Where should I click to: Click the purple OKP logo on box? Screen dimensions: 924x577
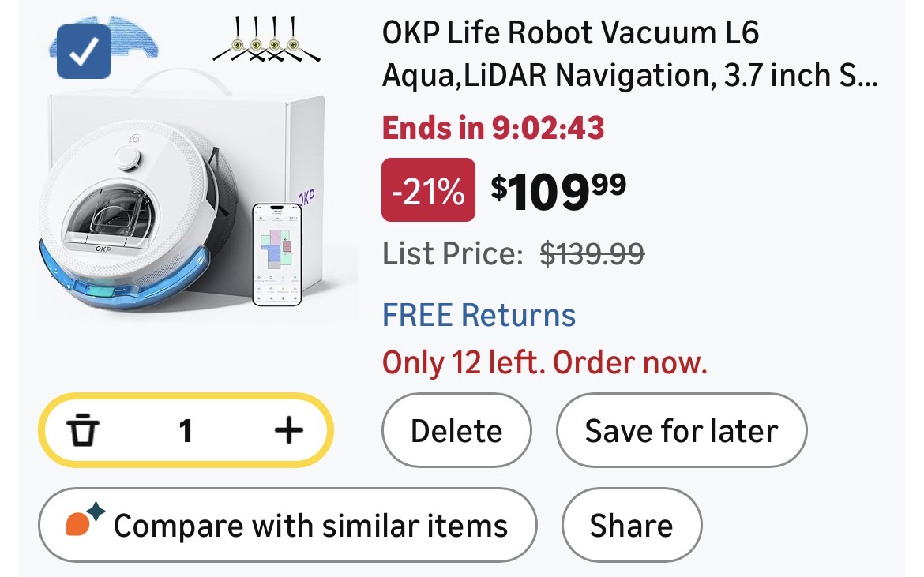[x=306, y=195]
